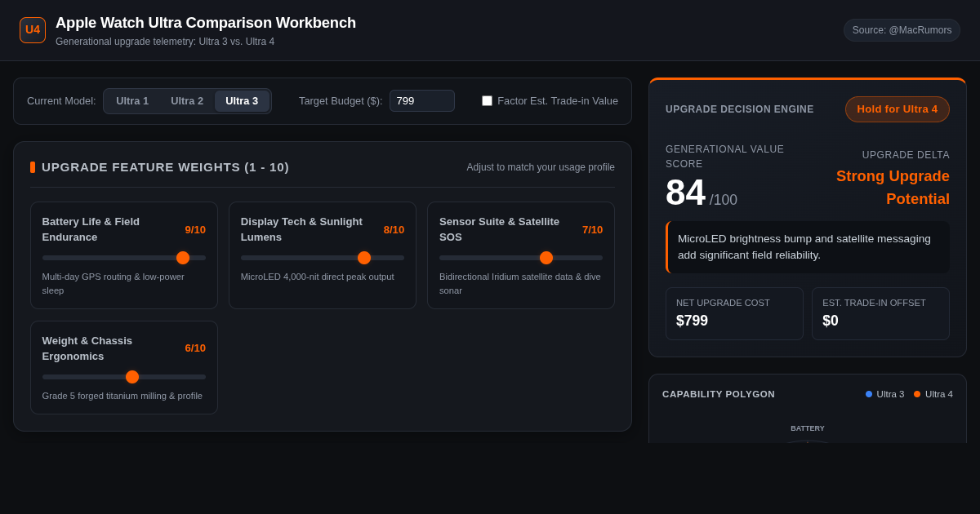Adjust the Sensor Suite & Satellite SOS slider
This screenshot has height=514, width=980.
point(521,258)
